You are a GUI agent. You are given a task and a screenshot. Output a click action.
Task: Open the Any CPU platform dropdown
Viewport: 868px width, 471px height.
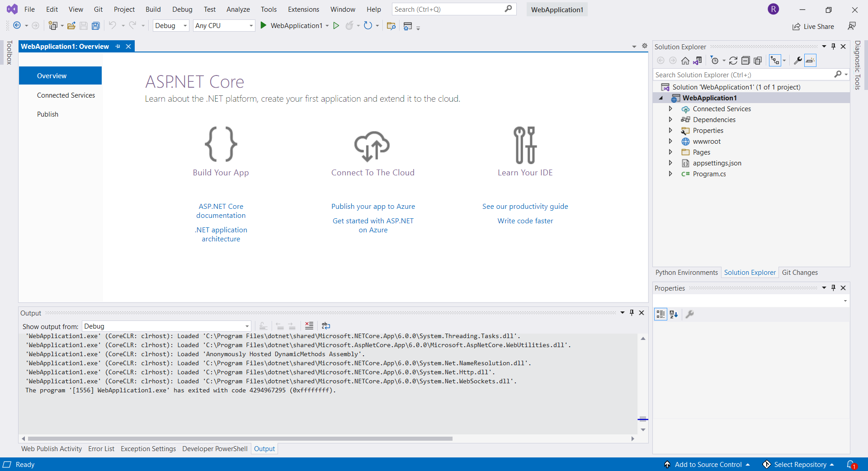point(224,26)
